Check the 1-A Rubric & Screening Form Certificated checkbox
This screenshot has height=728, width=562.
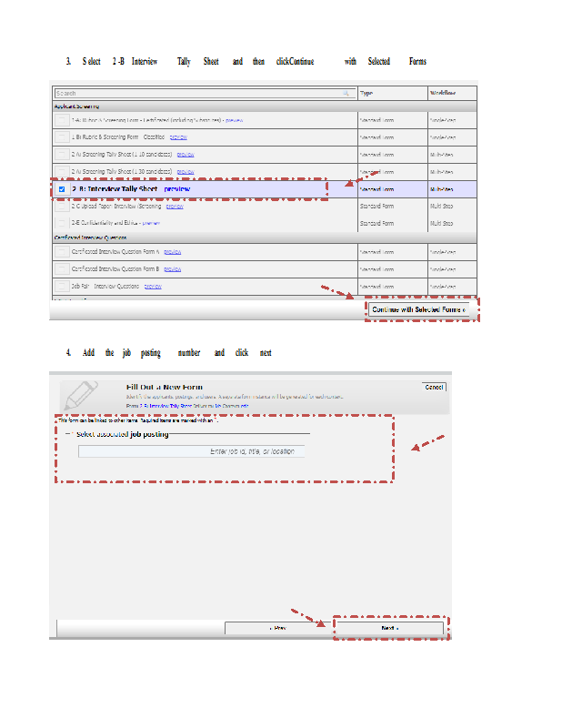pos(61,120)
